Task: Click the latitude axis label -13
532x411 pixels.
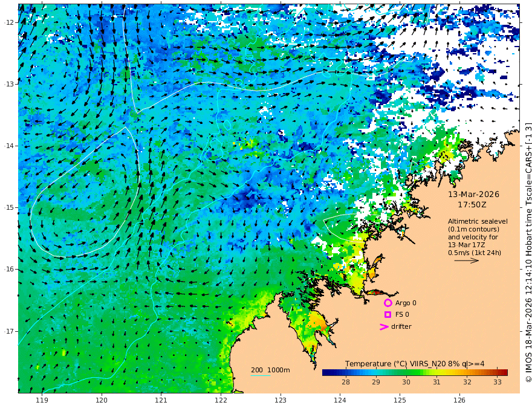Action: tap(9, 84)
